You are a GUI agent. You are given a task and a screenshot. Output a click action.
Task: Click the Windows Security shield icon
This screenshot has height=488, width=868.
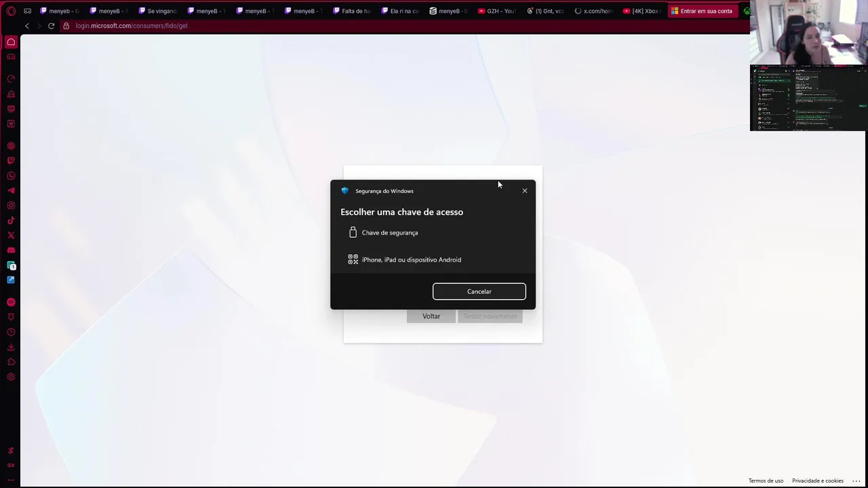coord(344,191)
